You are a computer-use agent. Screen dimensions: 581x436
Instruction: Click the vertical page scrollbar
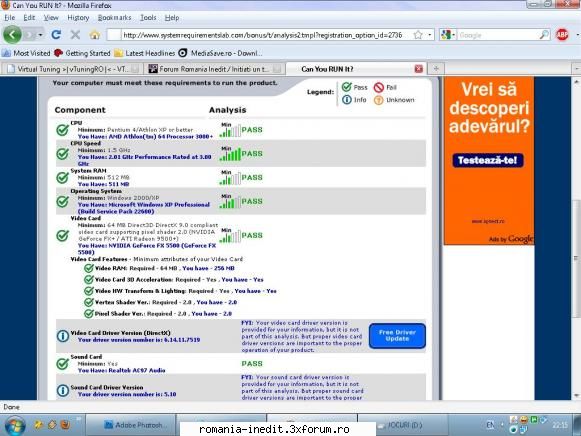pyautogui.click(x=576, y=238)
